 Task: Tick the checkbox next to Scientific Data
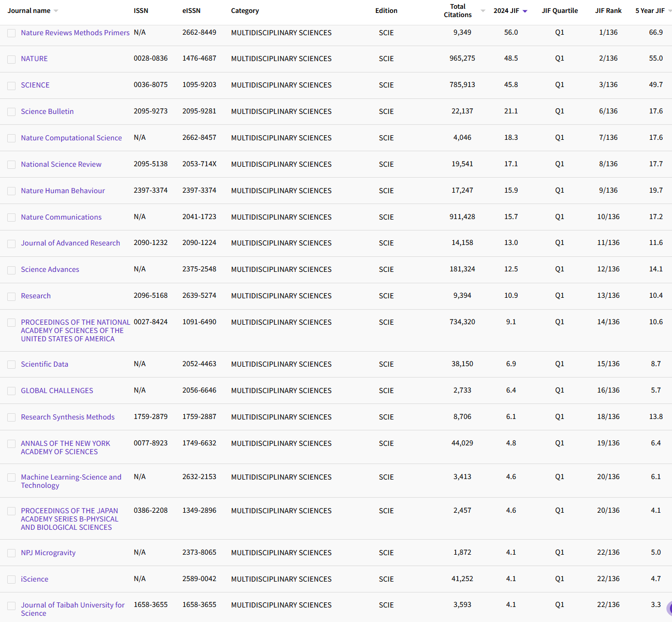click(x=11, y=365)
